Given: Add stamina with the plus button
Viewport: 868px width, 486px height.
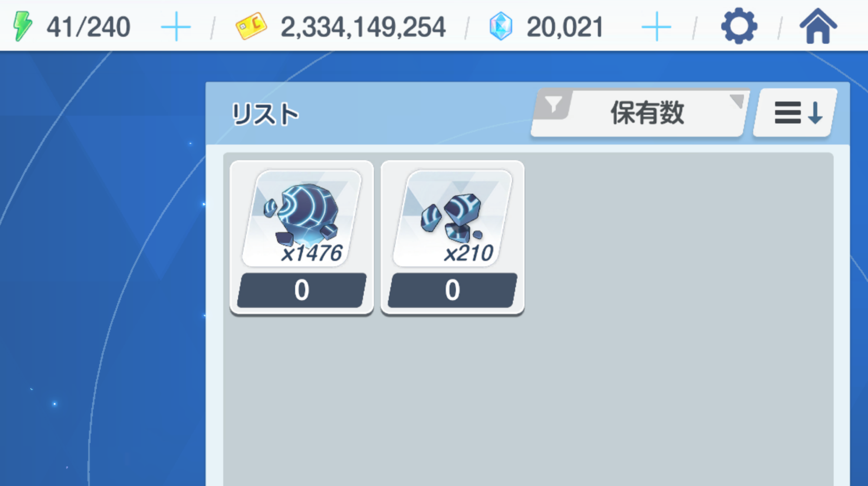Looking at the screenshot, I should (x=176, y=27).
